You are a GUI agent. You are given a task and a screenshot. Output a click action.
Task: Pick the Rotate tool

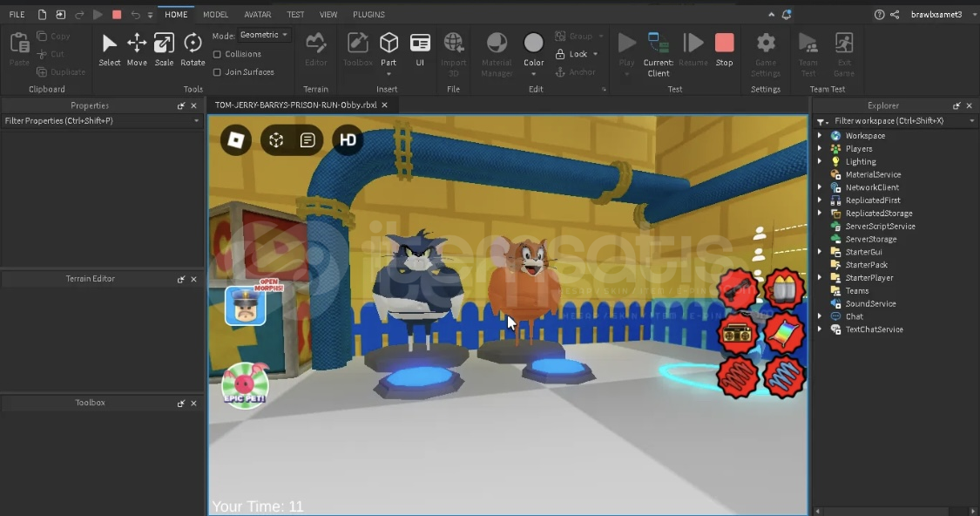pos(193,50)
